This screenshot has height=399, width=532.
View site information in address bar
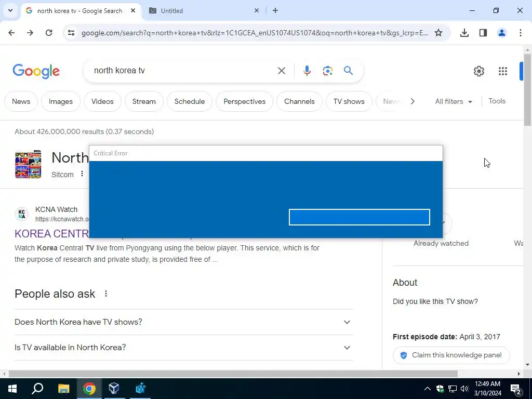tap(71, 33)
